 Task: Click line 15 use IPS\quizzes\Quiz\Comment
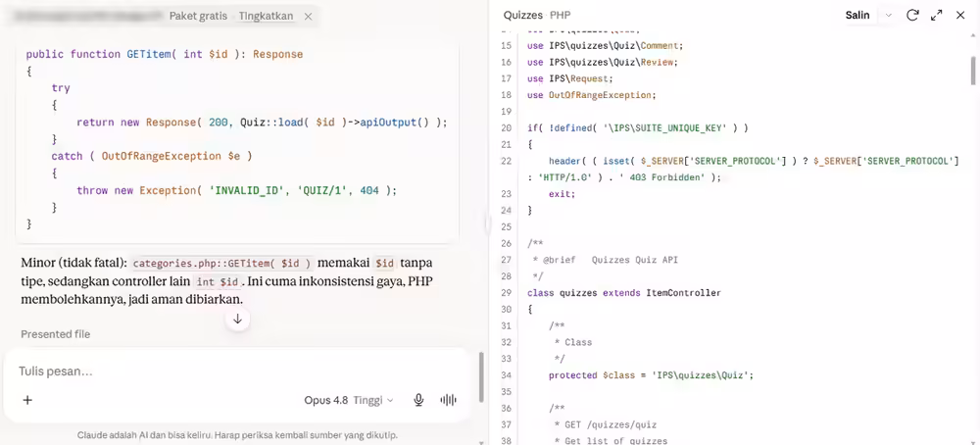pos(605,46)
